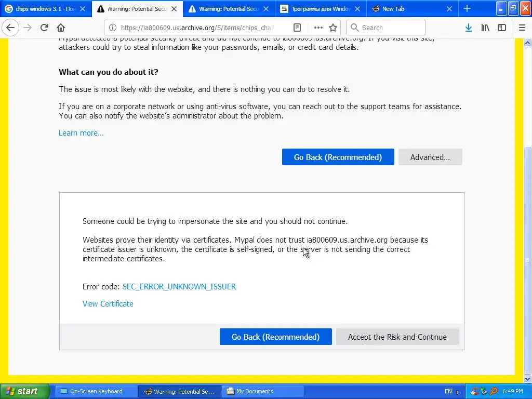
Task: Open the View Certificate link
Action: pyautogui.click(x=108, y=303)
